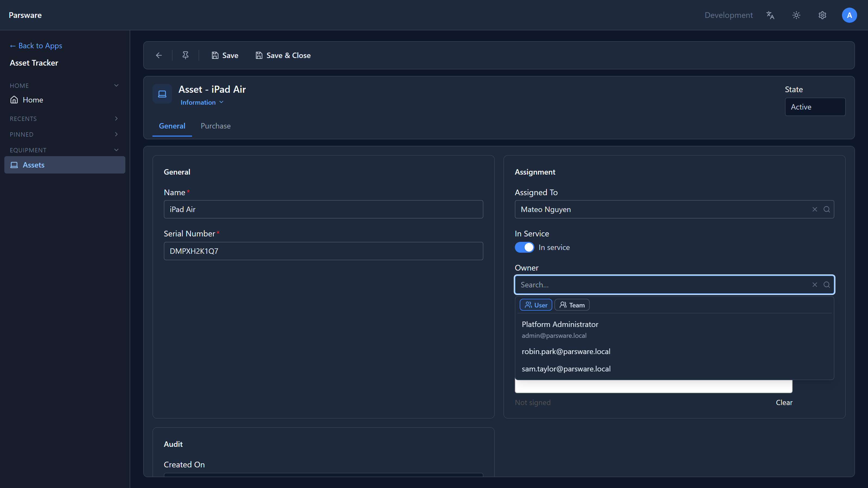Switch to the General tab
The height and width of the screenshot is (488, 868).
click(172, 126)
